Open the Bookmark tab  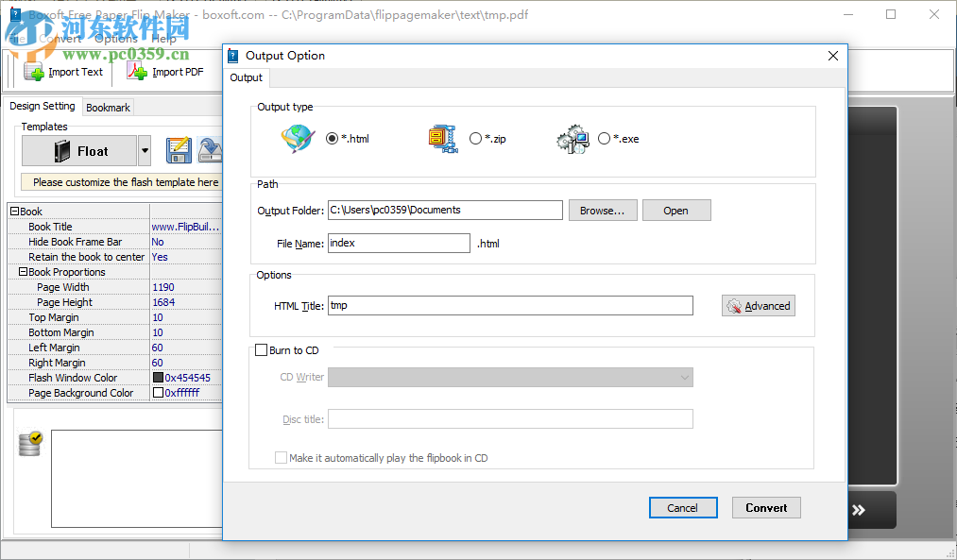click(108, 108)
